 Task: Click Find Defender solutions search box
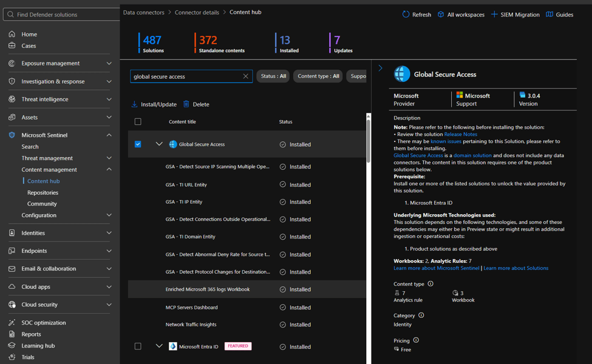pyautogui.click(x=63, y=15)
